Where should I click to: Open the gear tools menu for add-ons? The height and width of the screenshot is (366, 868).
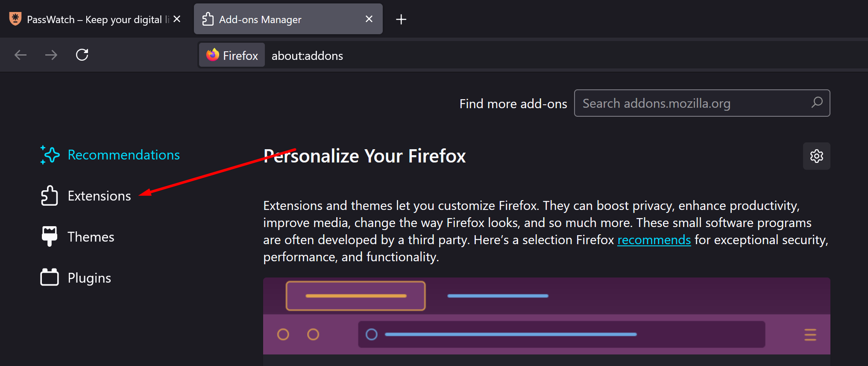pyautogui.click(x=817, y=156)
